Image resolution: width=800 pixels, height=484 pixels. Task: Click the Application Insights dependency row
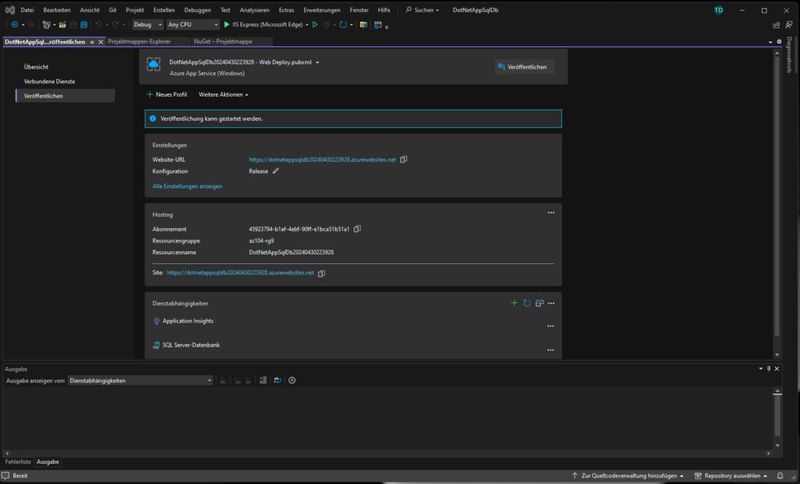[352, 321]
